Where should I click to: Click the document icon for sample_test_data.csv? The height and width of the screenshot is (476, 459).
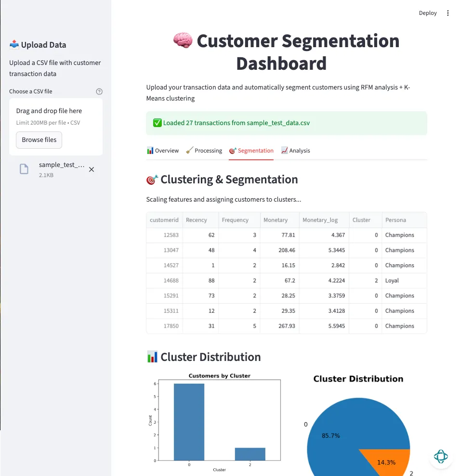pos(24,169)
